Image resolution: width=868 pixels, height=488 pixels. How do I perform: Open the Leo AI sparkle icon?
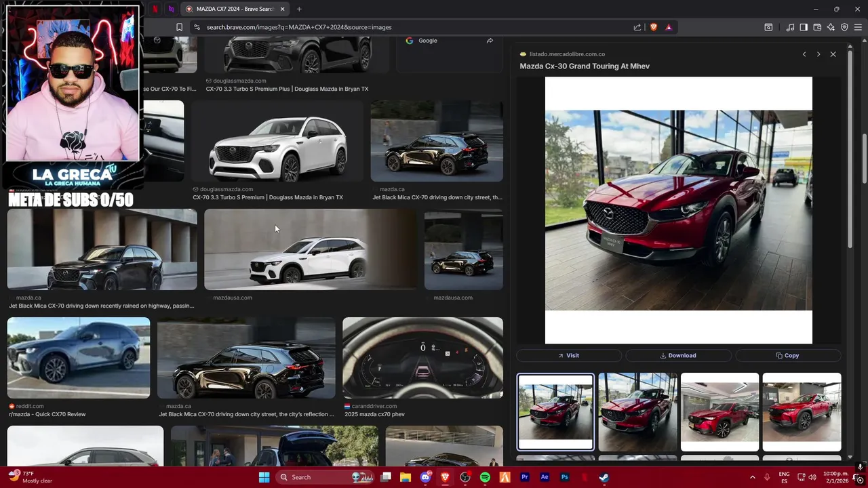831,27
